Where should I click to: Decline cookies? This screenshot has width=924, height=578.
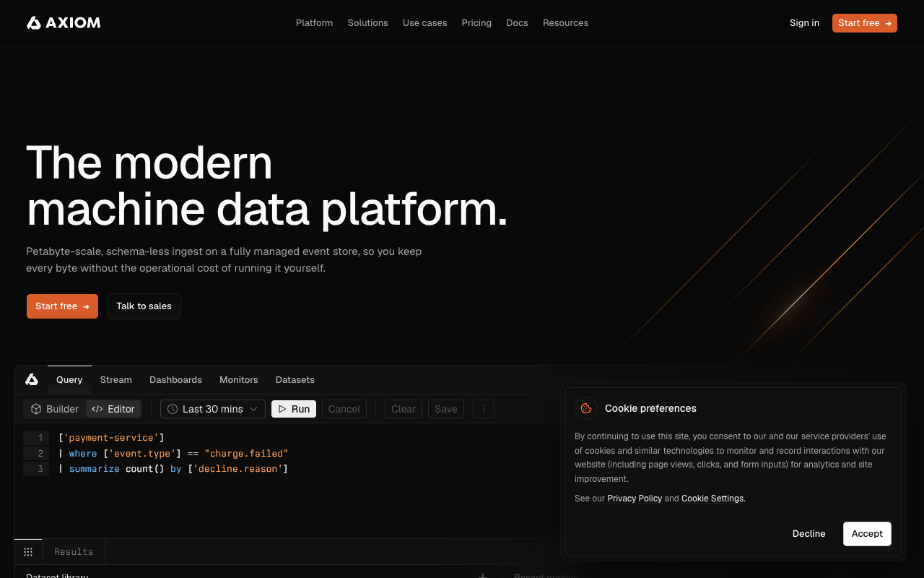pos(808,534)
